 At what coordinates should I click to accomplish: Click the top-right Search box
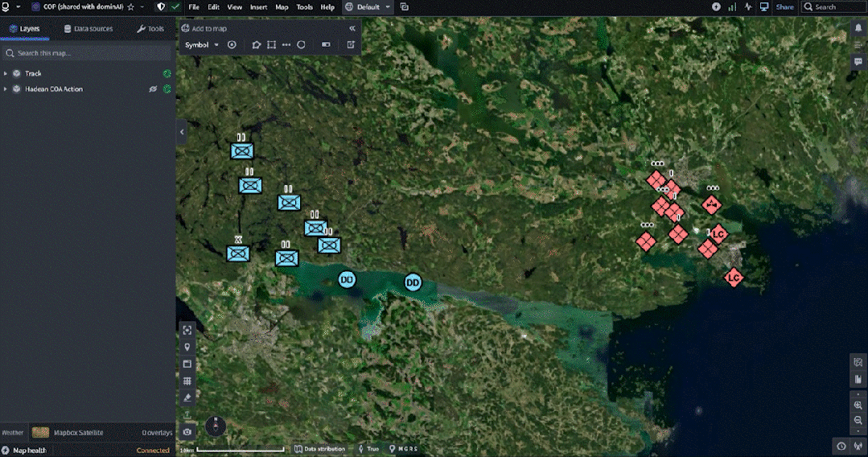point(833,7)
